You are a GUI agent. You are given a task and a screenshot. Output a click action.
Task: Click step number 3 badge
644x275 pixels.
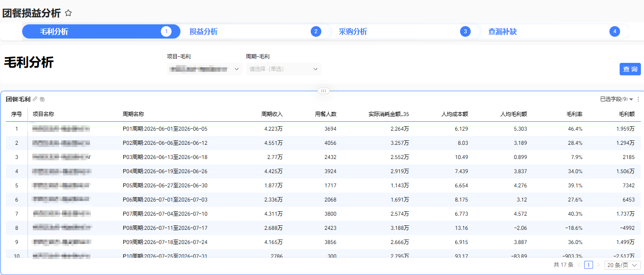[465, 31]
